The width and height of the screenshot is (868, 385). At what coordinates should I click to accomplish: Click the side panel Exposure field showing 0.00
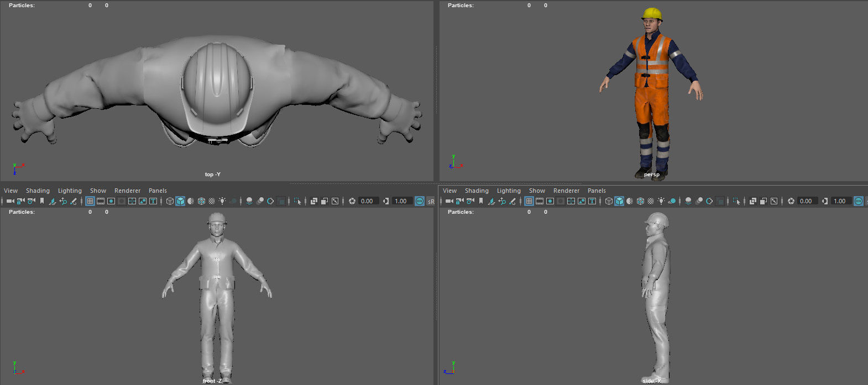[808, 201]
